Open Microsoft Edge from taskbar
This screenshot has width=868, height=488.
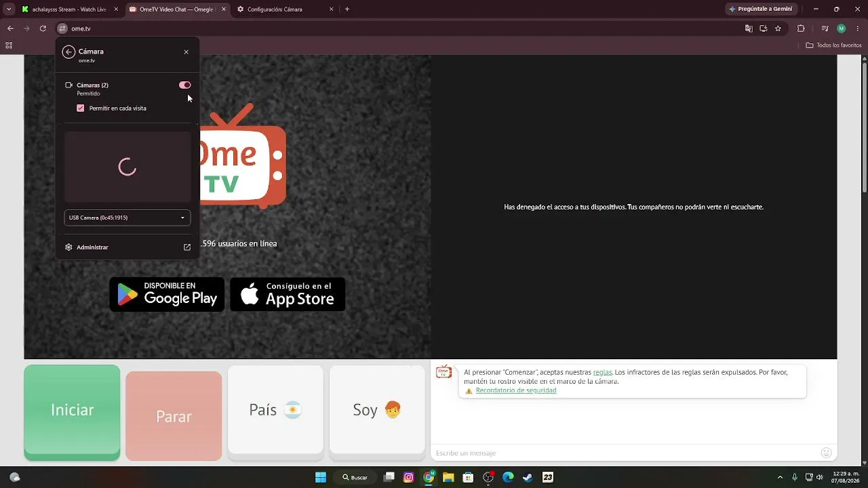(508, 477)
